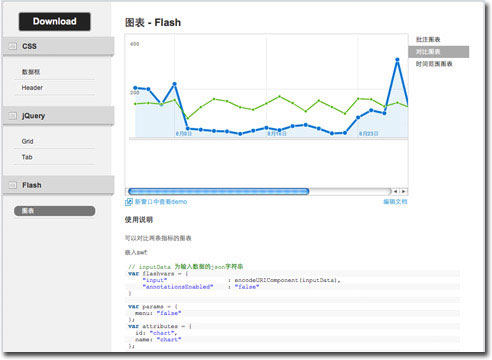Image resolution: width=492 pixels, height=360 pixels.
Task: Click the edit document link below chart
Action: [395, 202]
